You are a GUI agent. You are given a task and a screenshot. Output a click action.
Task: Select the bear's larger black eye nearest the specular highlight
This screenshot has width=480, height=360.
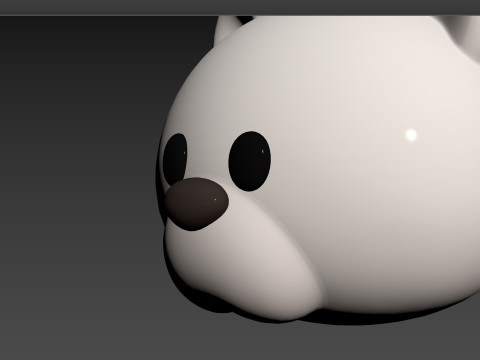pyautogui.click(x=250, y=161)
